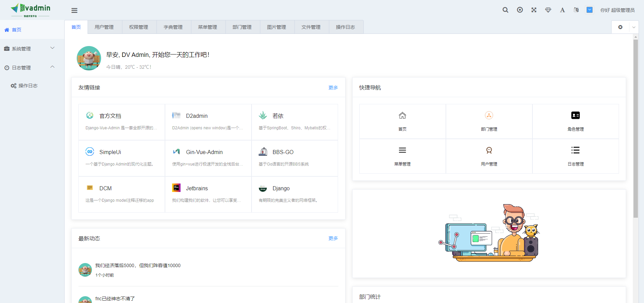
Task: Click the 1个小时前 timestamp
Action: 104,275
